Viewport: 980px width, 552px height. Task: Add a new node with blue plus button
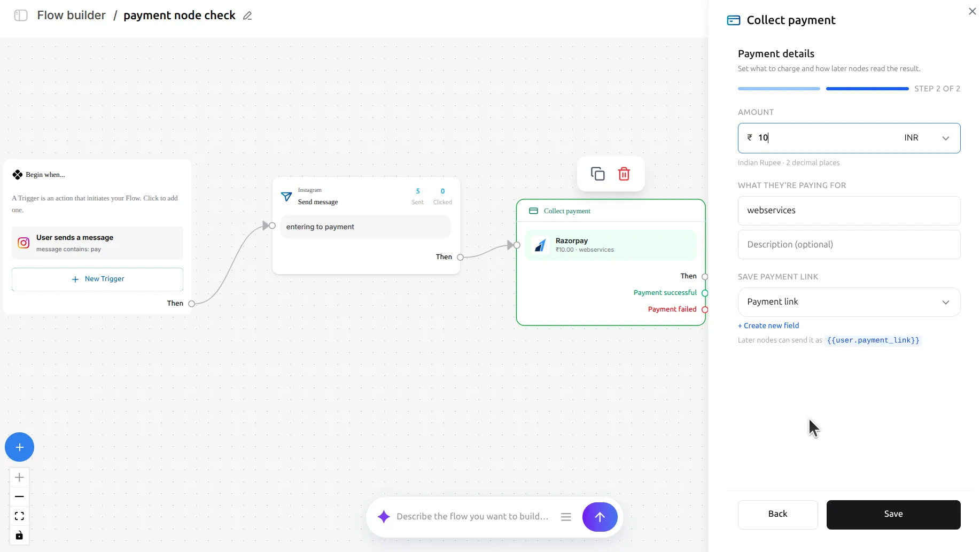tap(20, 447)
